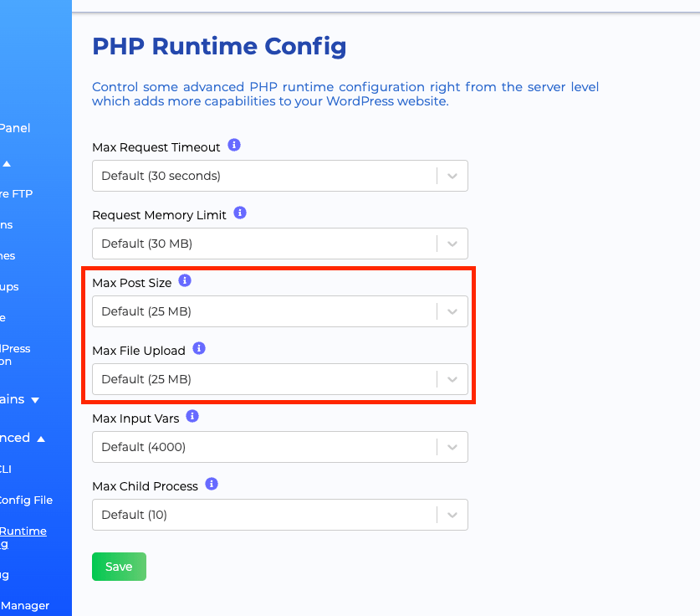Click the info icon beside Max Input Vars

[191, 417]
